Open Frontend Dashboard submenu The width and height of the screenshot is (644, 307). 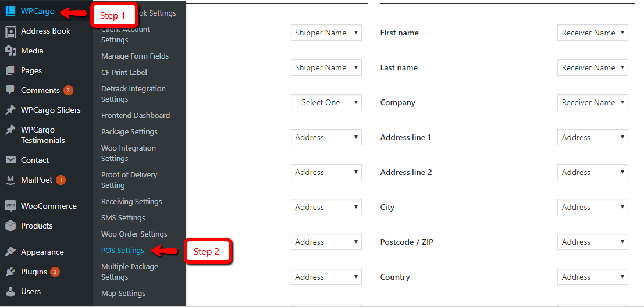[135, 115]
